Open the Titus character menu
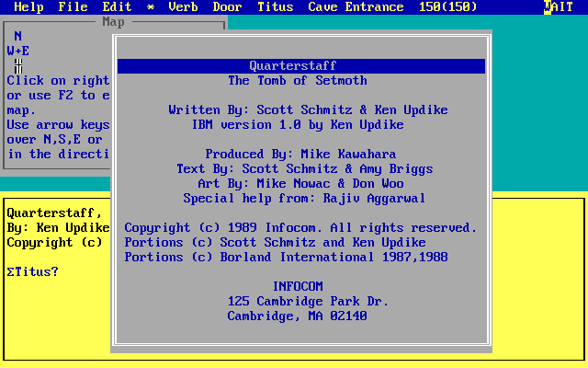Screen dimensions: 588x368 [276, 6]
